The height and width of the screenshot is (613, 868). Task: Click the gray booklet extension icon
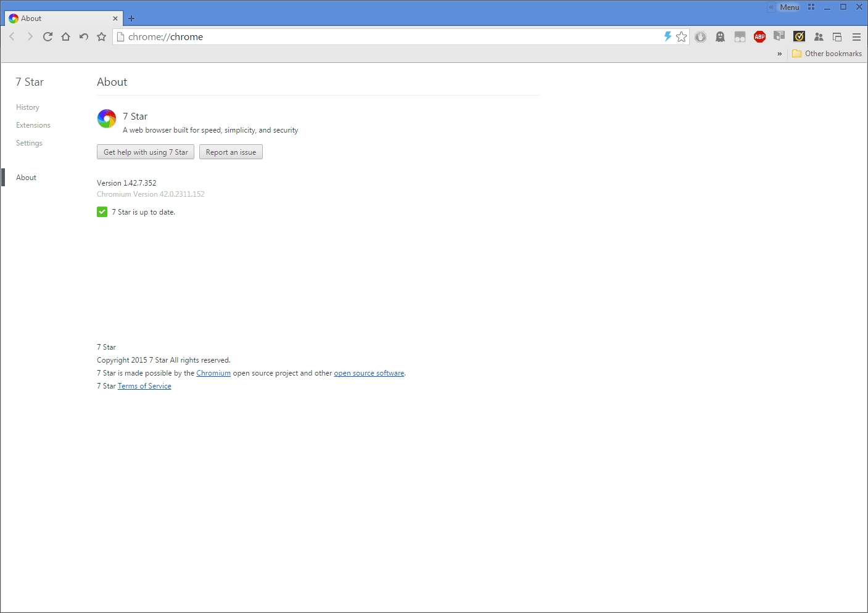click(779, 36)
